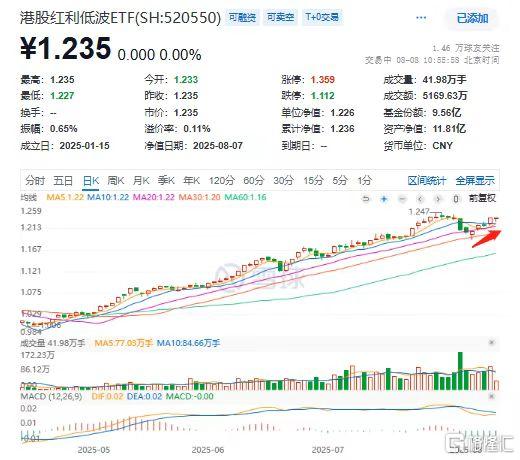Toggle the 已添加 watchlist button
This screenshot has height=460, width=520.
click(472, 18)
